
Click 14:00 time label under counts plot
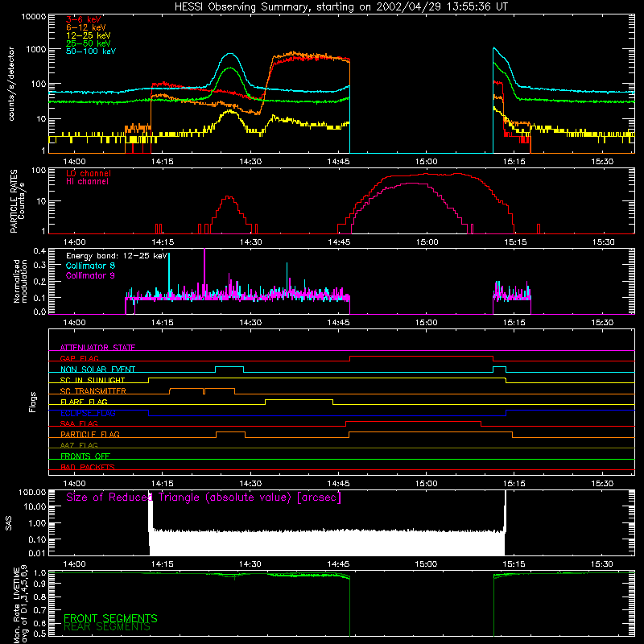point(74,162)
